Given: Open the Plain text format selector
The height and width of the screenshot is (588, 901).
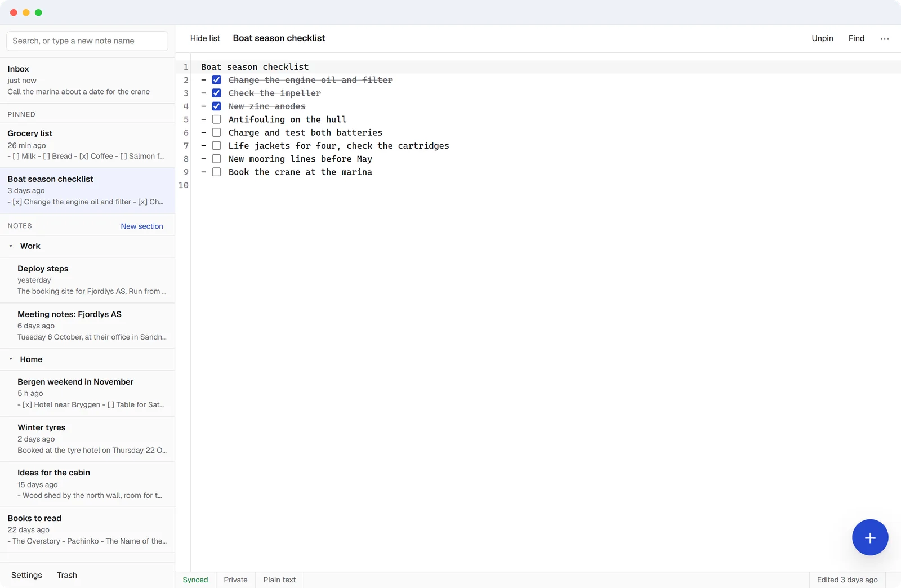Looking at the screenshot, I should click(x=279, y=580).
